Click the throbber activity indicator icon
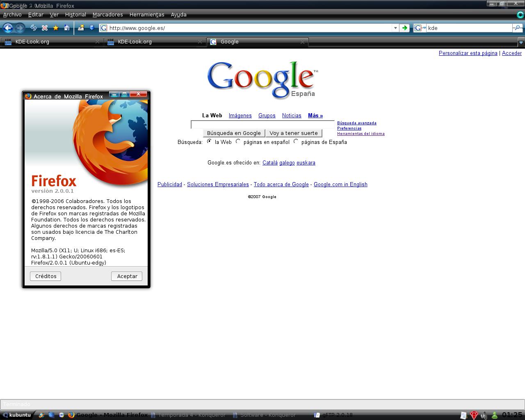Screen dimensions: 525x420 click(520, 15)
